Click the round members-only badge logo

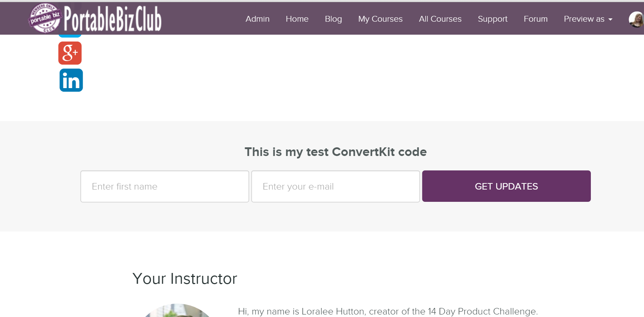44,18
